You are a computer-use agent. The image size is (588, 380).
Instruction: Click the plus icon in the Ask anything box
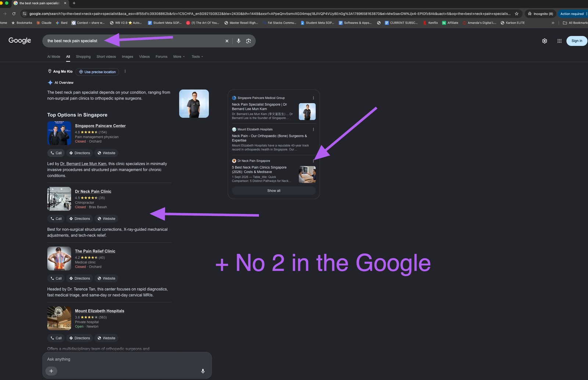point(51,371)
